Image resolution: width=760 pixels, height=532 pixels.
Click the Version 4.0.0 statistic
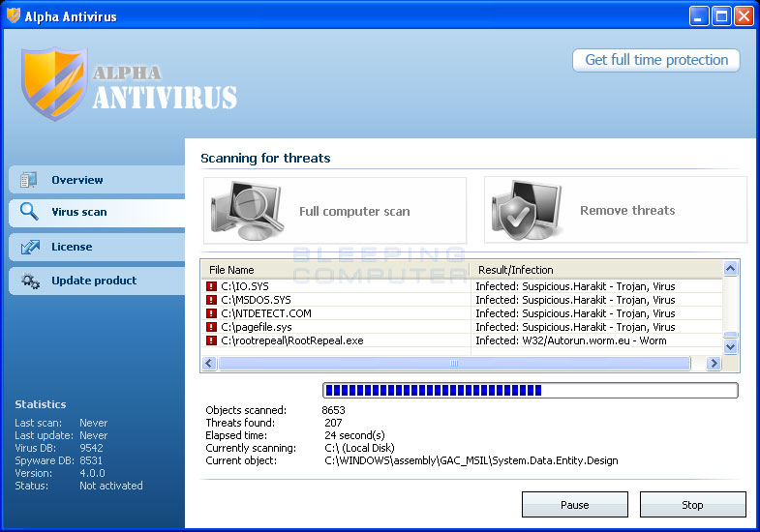tap(92, 473)
